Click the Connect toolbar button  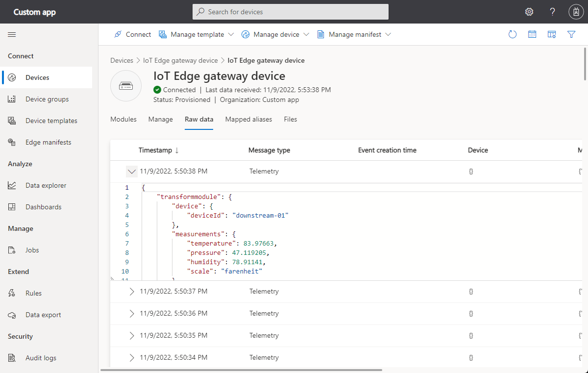[132, 34]
